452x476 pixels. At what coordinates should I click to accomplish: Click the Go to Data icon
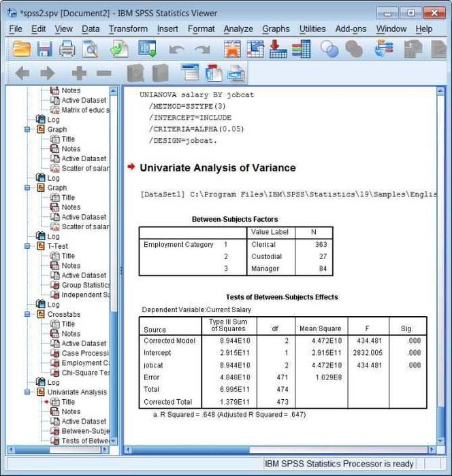(x=233, y=48)
